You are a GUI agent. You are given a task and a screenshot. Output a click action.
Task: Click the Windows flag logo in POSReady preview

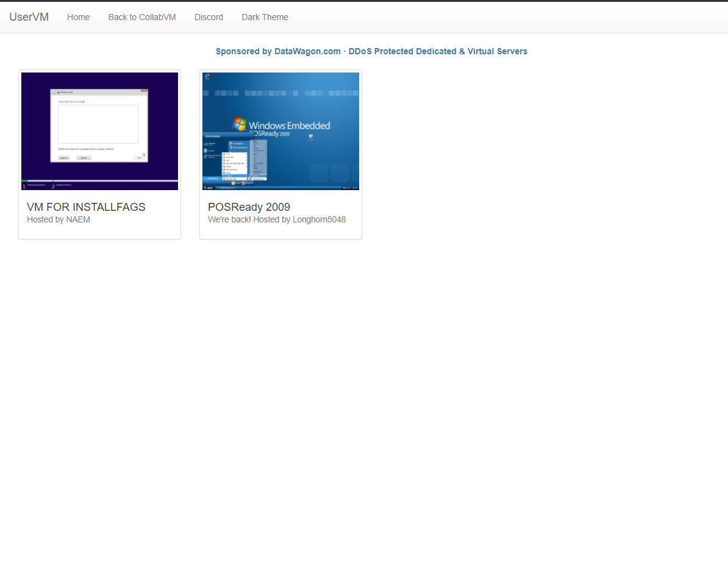click(x=240, y=124)
